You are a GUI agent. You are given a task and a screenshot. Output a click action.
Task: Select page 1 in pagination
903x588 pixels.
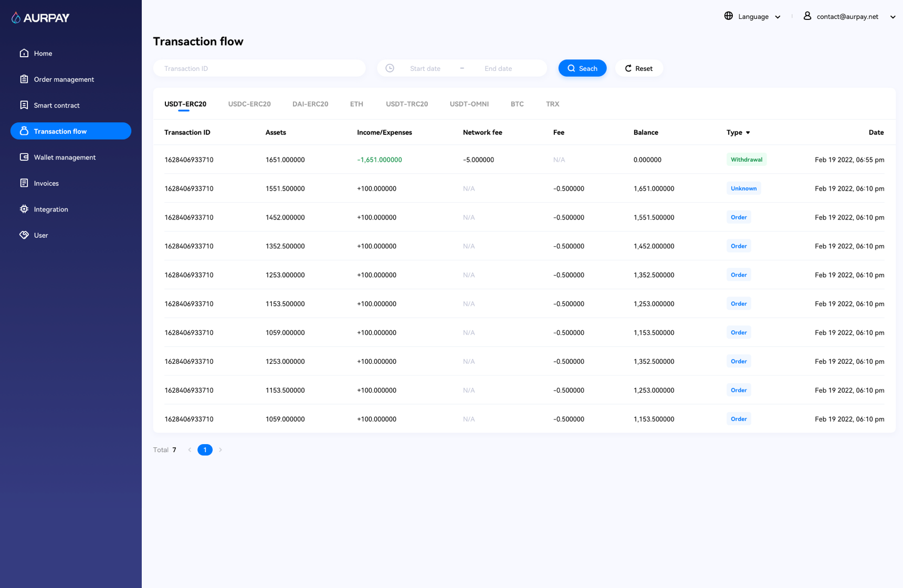coord(205,450)
